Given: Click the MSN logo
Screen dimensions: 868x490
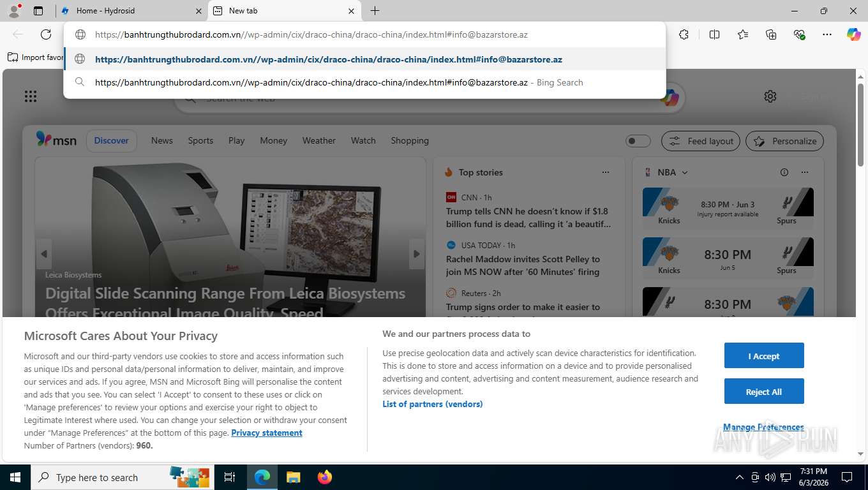Looking at the screenshot, I should pos(56,140).
